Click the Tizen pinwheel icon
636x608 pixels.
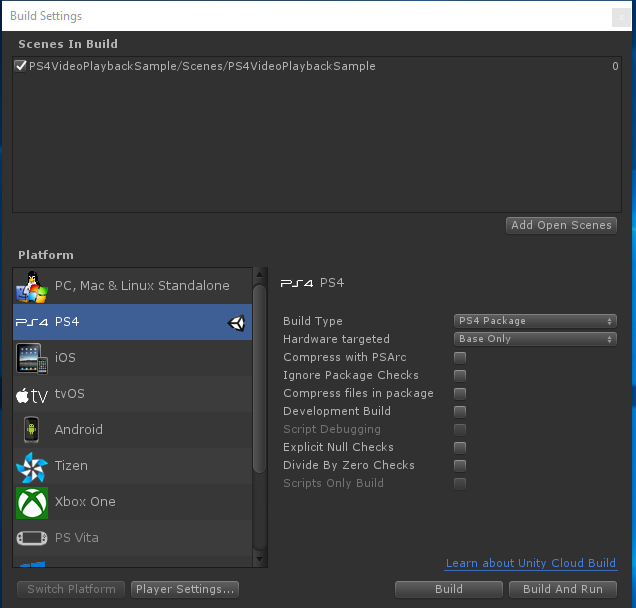pos(32,467)
